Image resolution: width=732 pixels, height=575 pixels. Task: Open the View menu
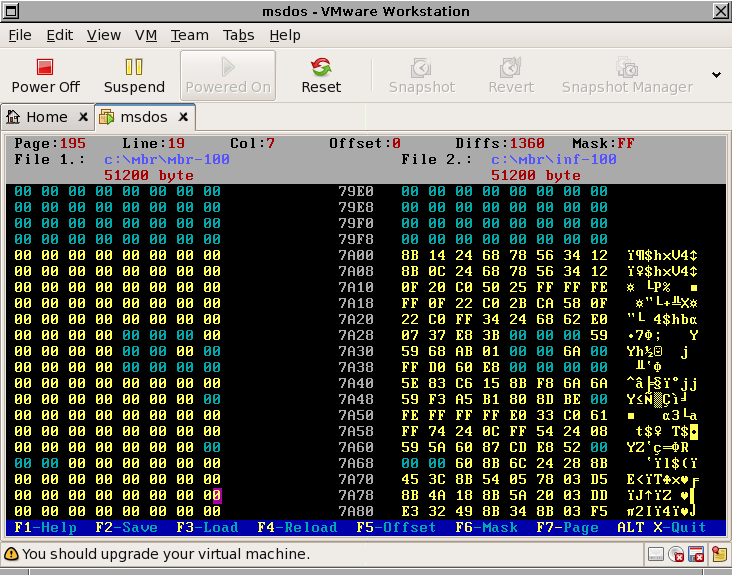104,35
